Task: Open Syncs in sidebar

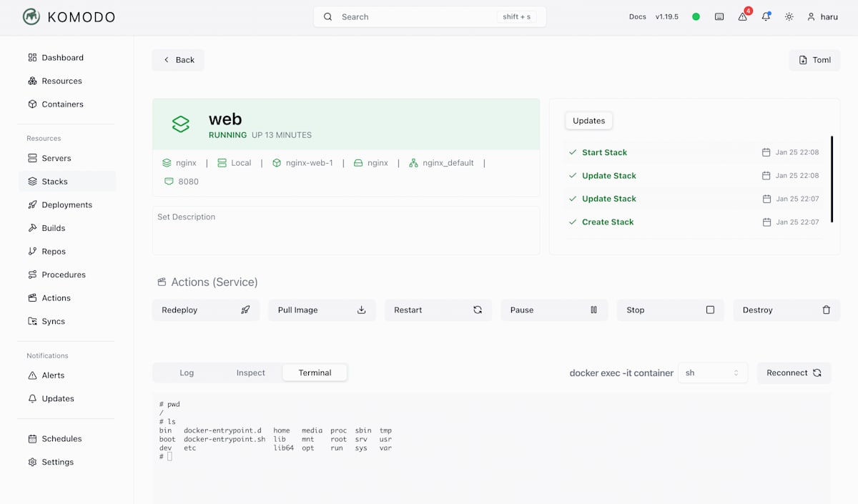Action: pyautogui.click(x=67, y=321)
